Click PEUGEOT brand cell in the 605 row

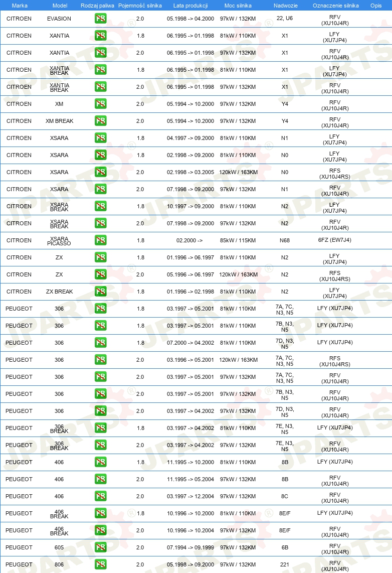coord(19,547)
